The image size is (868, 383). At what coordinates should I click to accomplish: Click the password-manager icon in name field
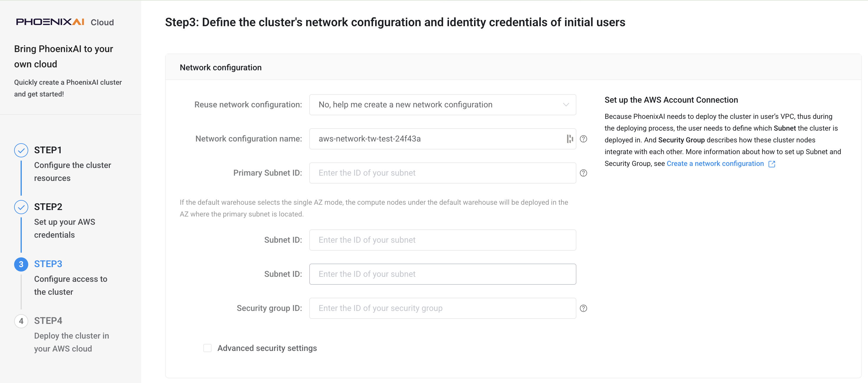[x=569, y=139]
